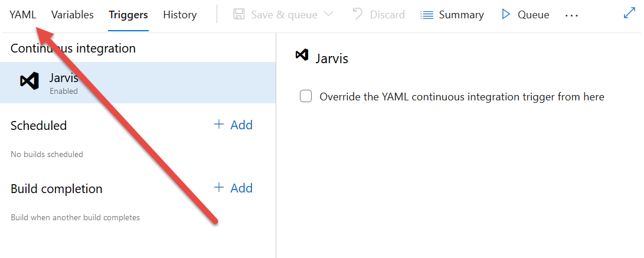Image resolution: width=644 pixels, height=258 pixels.
Task: Queue a new build
Action: 525,15
